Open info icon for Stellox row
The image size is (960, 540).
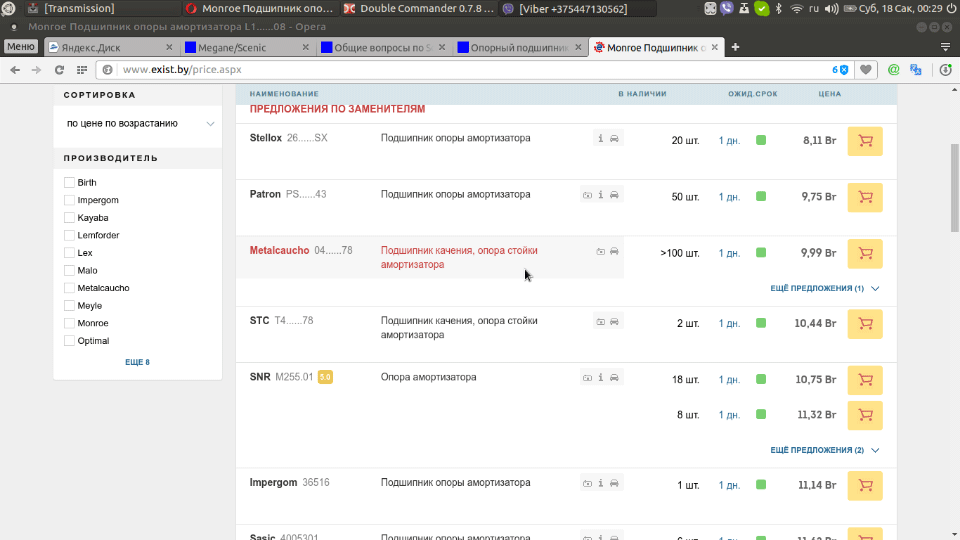tap(601, 138)
